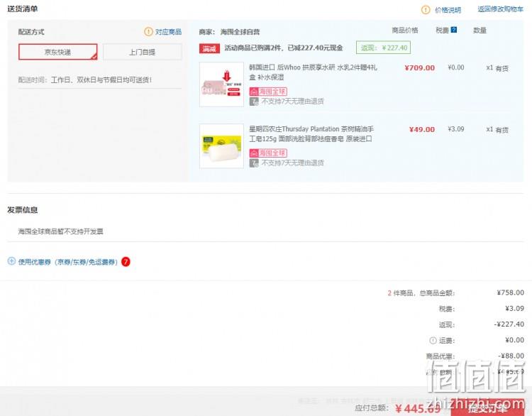The width and height of the screenshot is (532, 416).
Task: Expand 使用优惠券 section with plus icon
Action: coord(11,261)
